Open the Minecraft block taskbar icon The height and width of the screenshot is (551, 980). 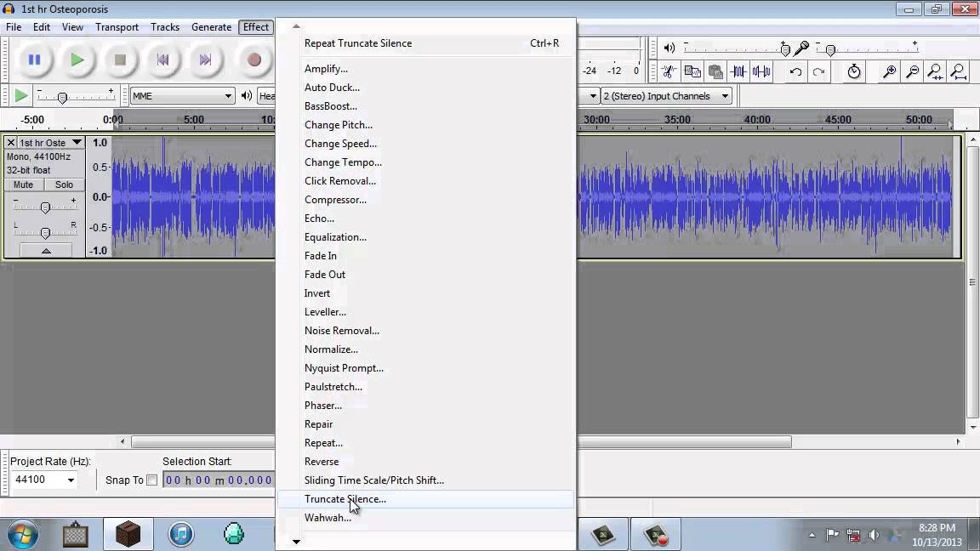point(128,534)
